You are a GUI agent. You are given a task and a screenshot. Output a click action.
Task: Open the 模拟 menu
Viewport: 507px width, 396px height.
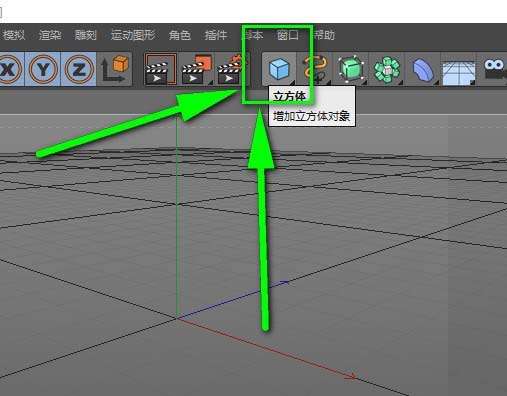13,35
